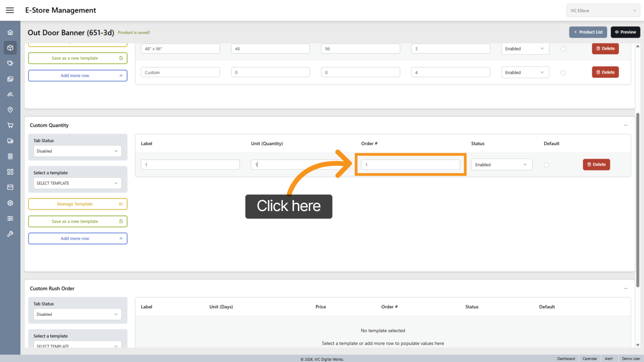The width and height of the screenshot is (644, 362).
Task: Open the shopping cart sidebar icon
Action: (x=10, y=125)
